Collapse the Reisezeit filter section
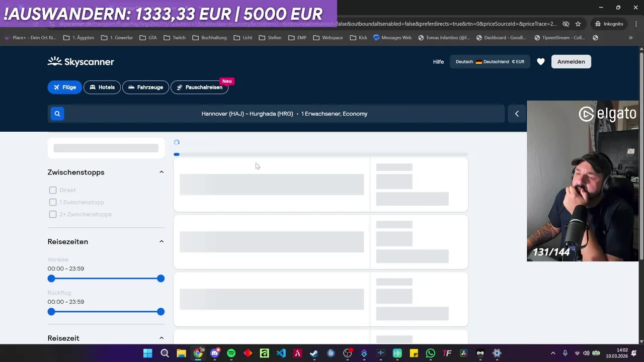Viewport: 644px width, 362px height. pyautogui.click(x=162, y=338)
